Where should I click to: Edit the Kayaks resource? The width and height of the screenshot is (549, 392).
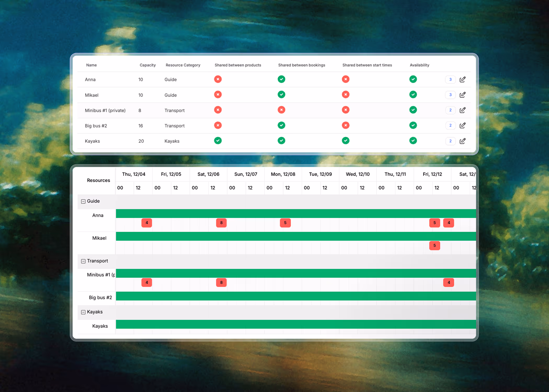462,141
